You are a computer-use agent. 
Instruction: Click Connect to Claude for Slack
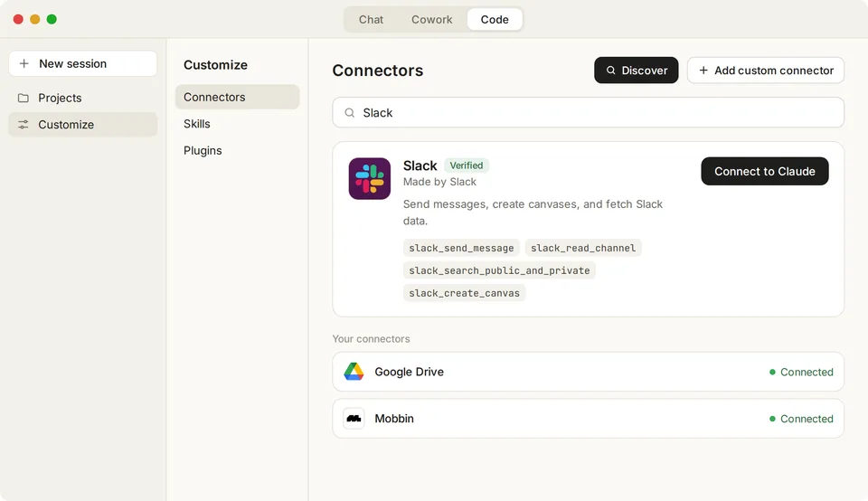tap(765, 171)
